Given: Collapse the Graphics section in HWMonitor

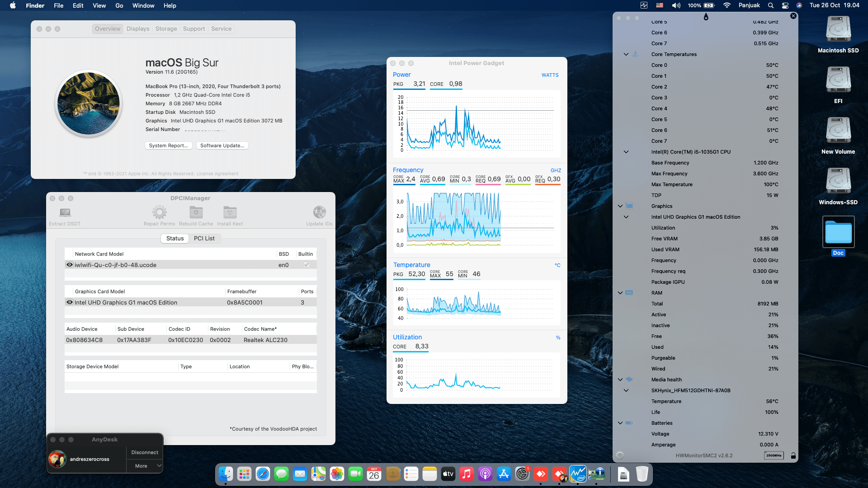Looking at the screenshot, I should pos(620,206).
